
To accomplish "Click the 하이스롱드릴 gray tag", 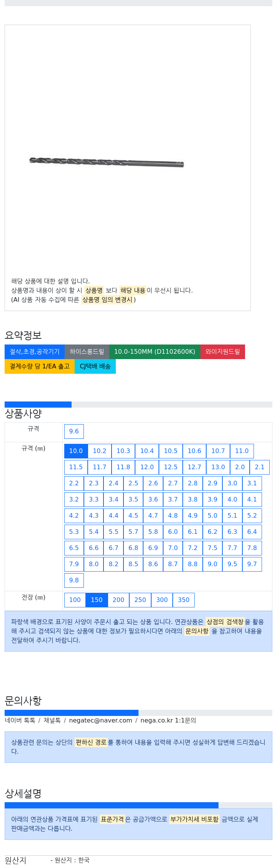I will [x=87, y=351].
